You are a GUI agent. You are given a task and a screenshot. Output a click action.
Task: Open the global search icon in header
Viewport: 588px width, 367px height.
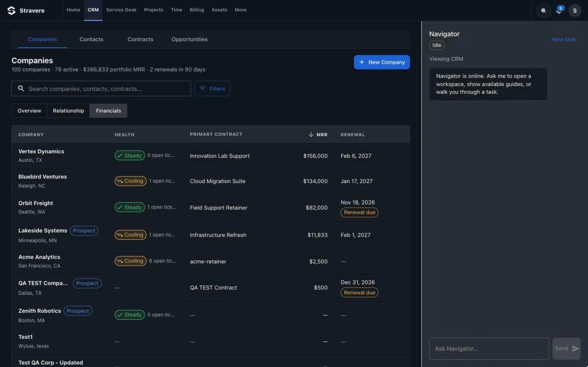[x=544, y=11]
